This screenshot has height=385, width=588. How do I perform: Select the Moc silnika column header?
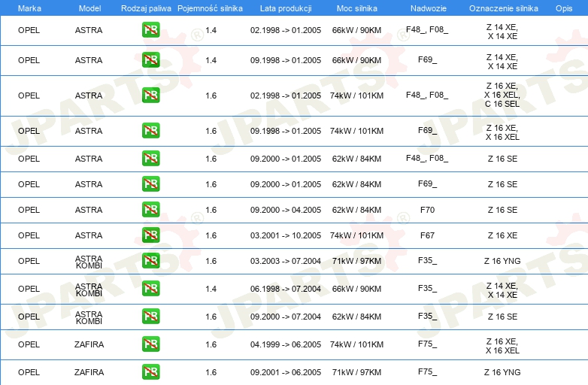pos(356,8)
